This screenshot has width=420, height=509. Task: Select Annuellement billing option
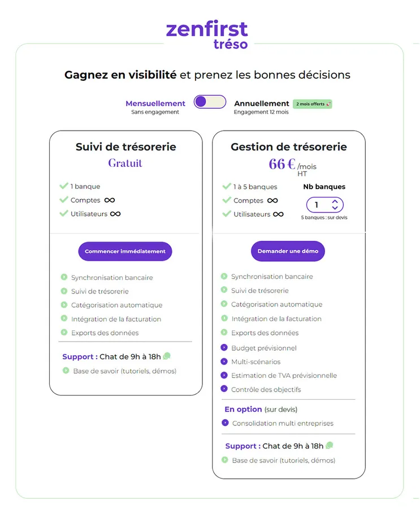click(262, 103)
